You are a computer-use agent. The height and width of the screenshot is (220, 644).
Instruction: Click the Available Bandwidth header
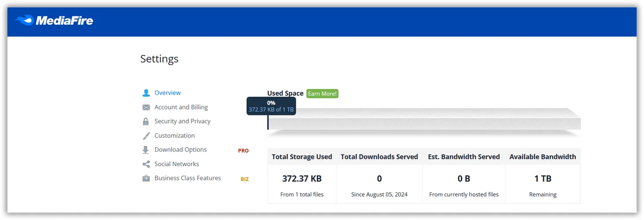[543, 157]
